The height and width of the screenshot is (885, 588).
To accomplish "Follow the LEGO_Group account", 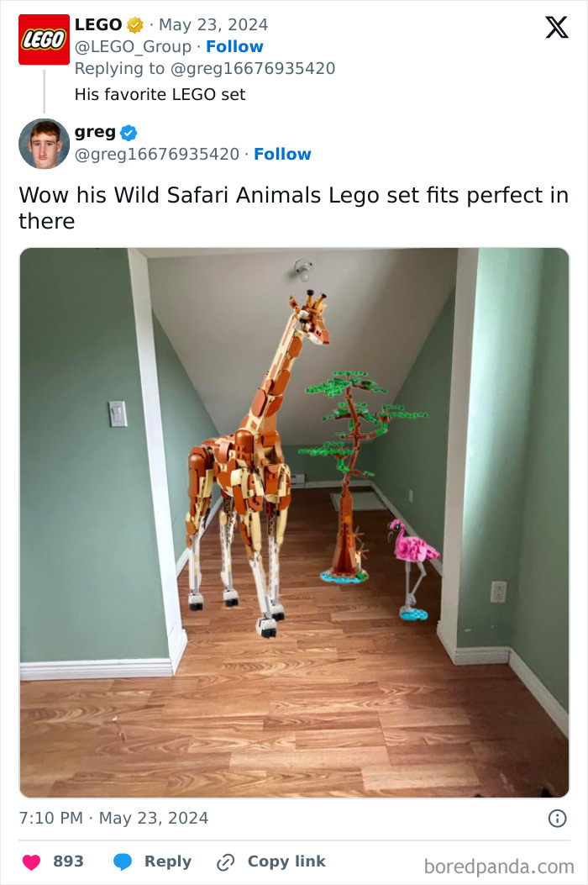I will (x=234, y=46).
